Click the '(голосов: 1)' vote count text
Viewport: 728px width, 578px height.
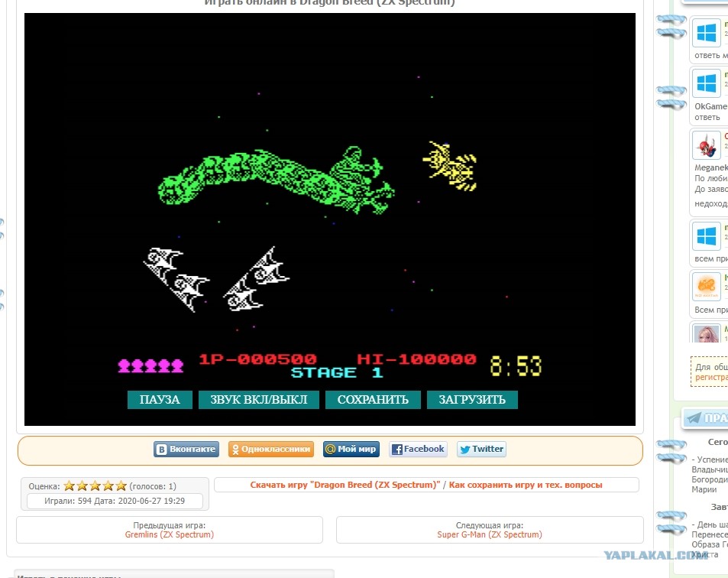point(153,486)
